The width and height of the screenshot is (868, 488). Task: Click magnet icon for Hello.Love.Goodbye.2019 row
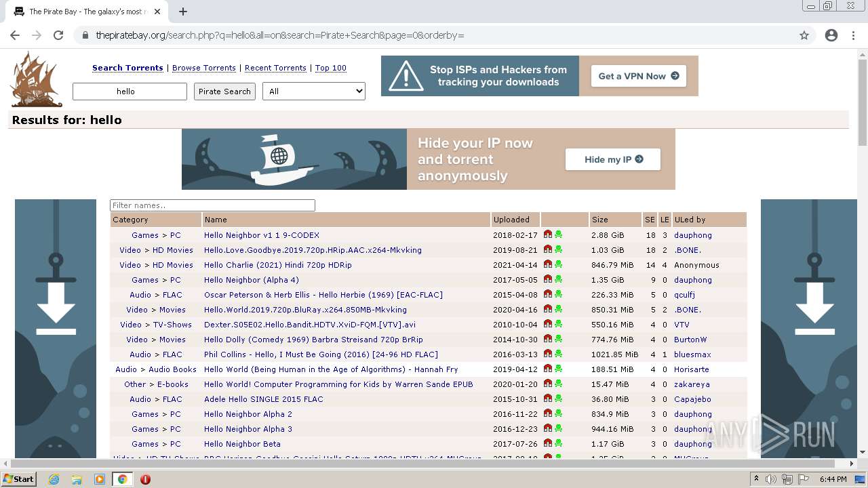(x=548, y=249)
